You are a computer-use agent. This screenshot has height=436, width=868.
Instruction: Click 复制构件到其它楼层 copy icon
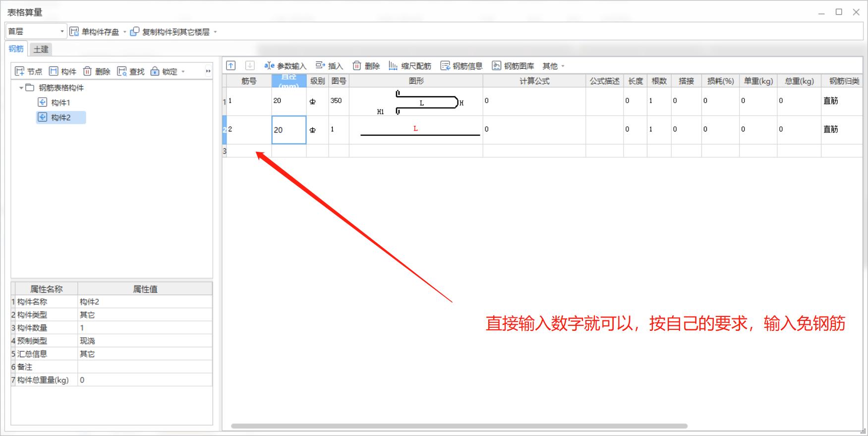coord(135,32)
